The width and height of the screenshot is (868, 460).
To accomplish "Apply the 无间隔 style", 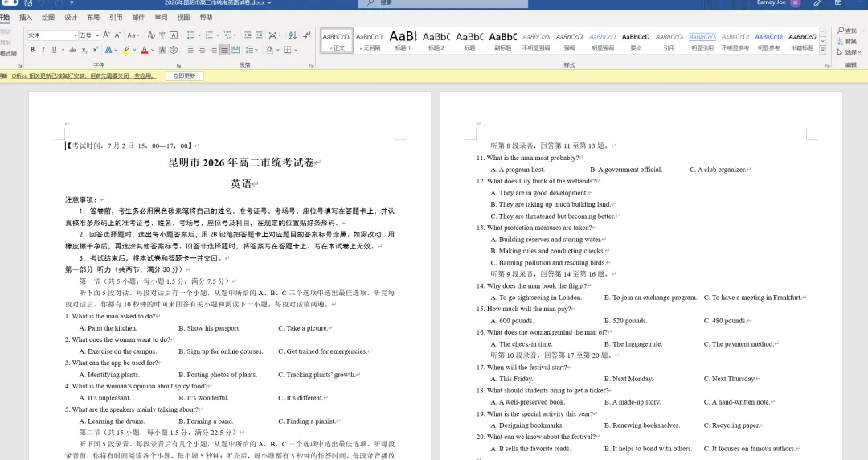I will [370, 40].
